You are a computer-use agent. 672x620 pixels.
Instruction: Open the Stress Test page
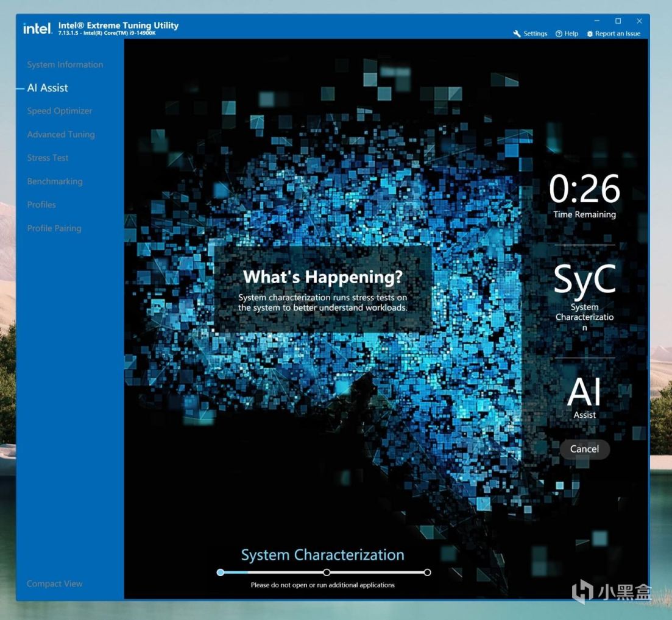coord(48,158)
